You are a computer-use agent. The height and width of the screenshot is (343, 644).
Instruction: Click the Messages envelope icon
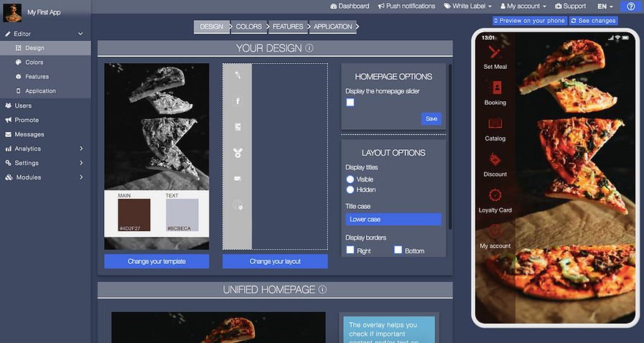pos(8,134)
